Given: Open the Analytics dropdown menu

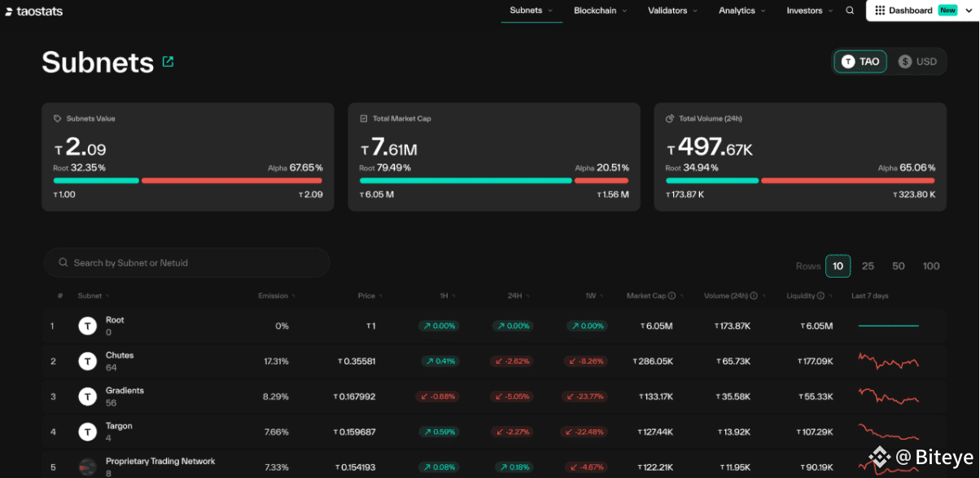Looking at the screenshot, I should pos(742,11).
